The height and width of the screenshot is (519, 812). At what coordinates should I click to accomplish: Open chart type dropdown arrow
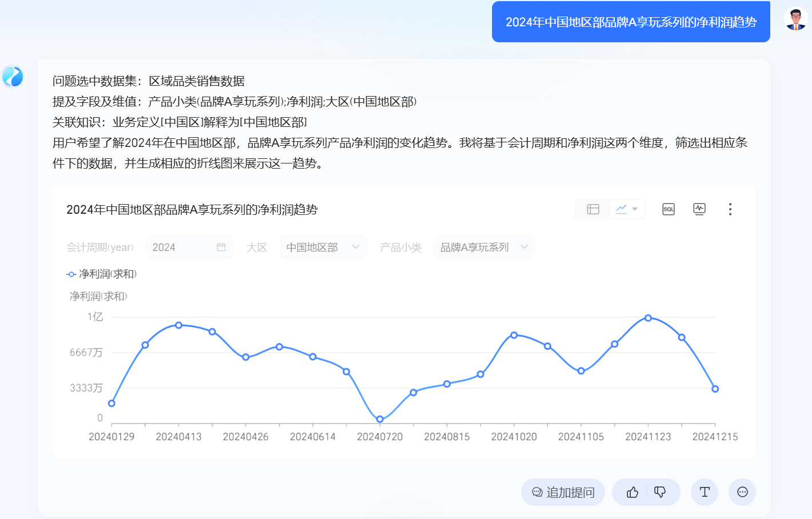635,209
